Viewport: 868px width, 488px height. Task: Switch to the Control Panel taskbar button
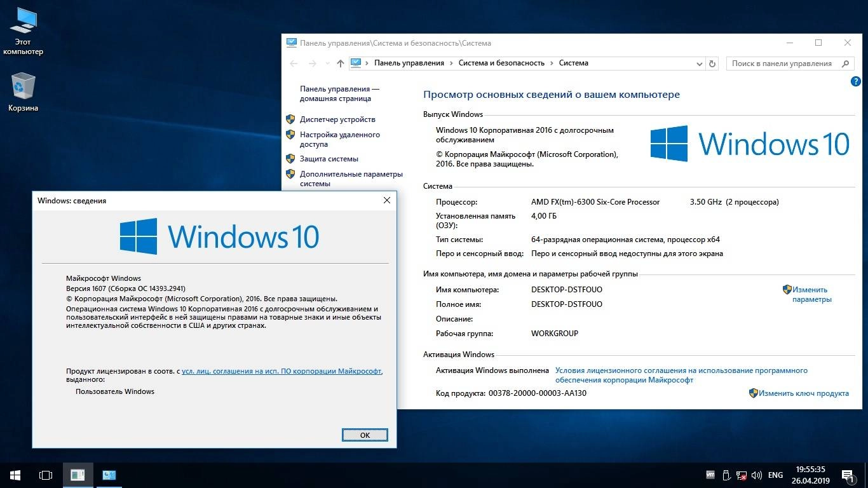click(109, 475)
